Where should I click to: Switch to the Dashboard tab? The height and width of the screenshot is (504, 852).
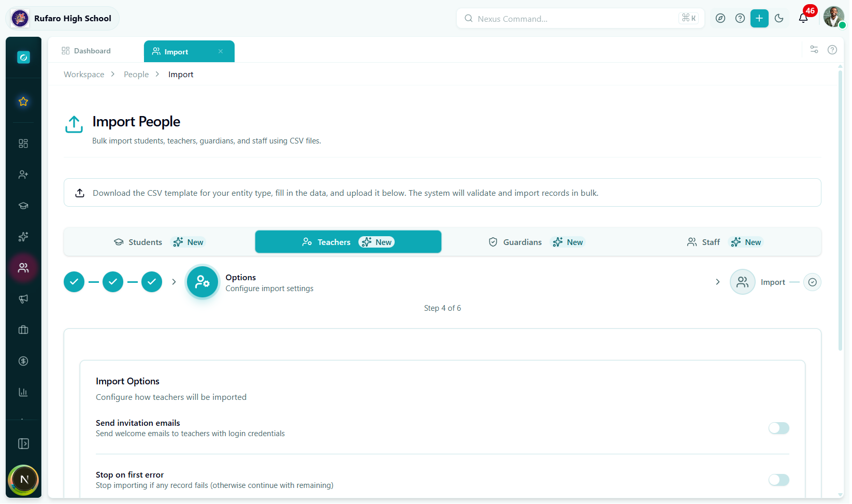[x=86, y=51]
